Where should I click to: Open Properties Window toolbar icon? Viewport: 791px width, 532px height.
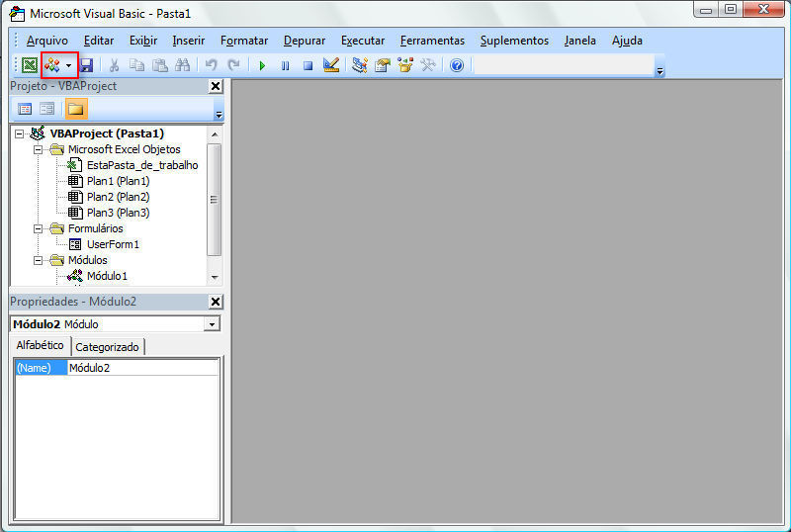[383, 65]
